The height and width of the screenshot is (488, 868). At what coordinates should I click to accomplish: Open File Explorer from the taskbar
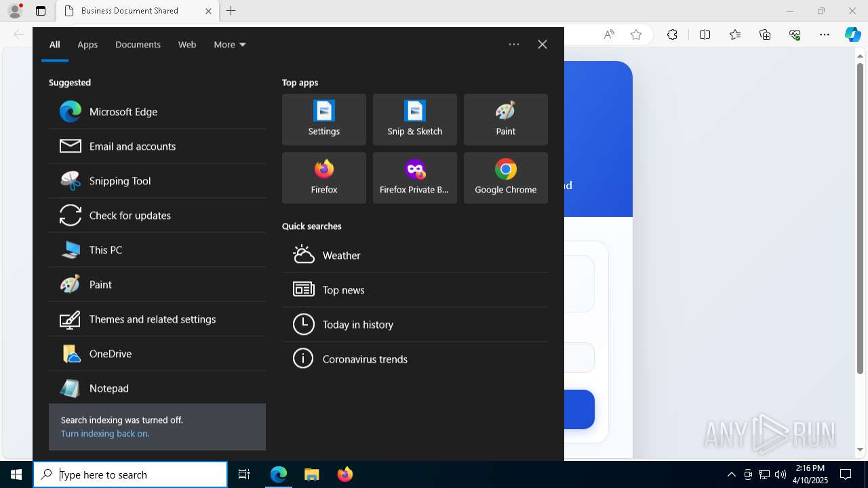(x=311, y=474)
